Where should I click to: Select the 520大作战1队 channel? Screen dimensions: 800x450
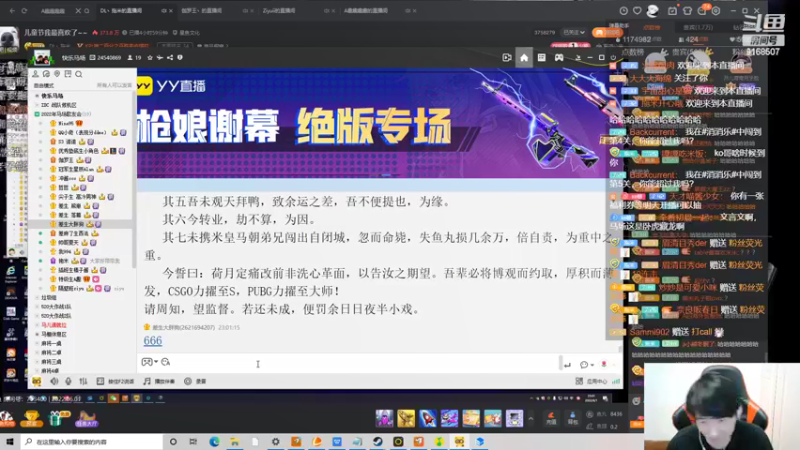point(56,307)
